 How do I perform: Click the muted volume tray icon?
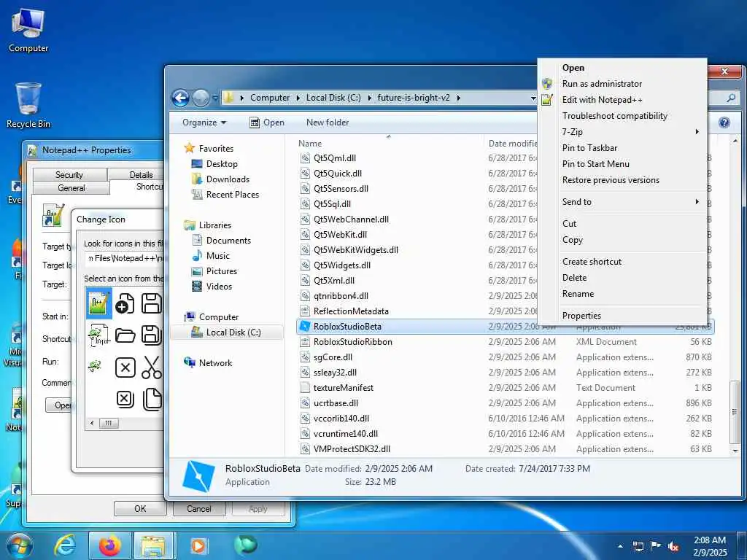(673, 546)
